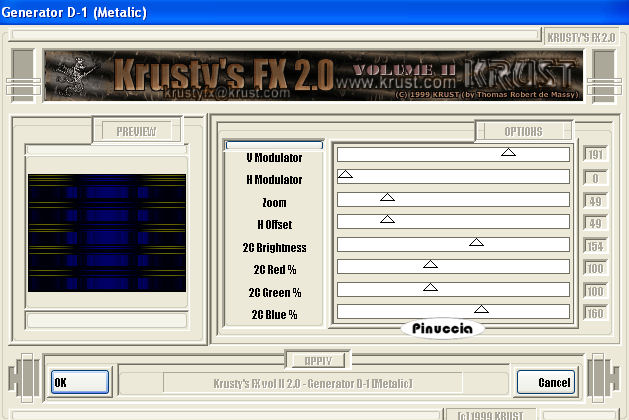Image resolution: width=629 pixels, height=420 pixels.
Task: Click the Krusty's FX 2.0 banner
Action: [313, 75]
